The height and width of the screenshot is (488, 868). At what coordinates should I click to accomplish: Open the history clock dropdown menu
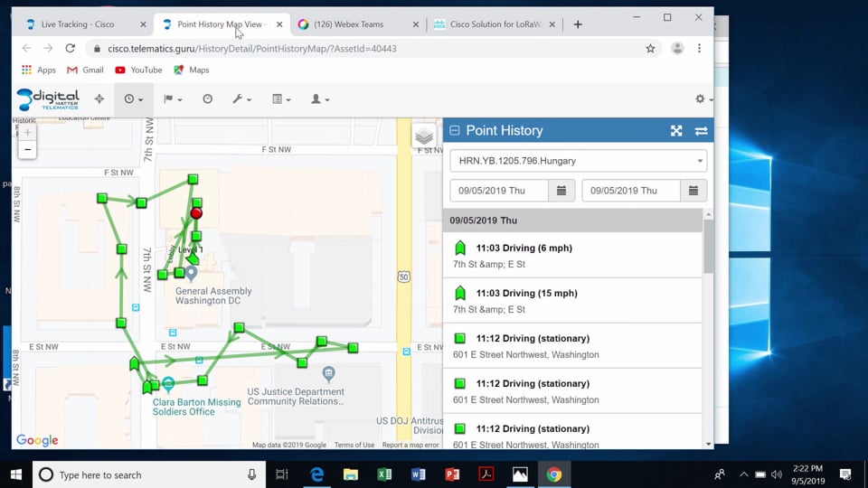coord(134,99)
